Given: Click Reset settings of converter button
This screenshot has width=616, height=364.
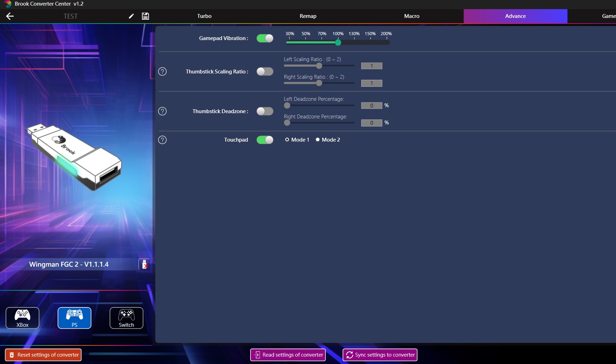Looking at the screenshot, I should 43,355.
